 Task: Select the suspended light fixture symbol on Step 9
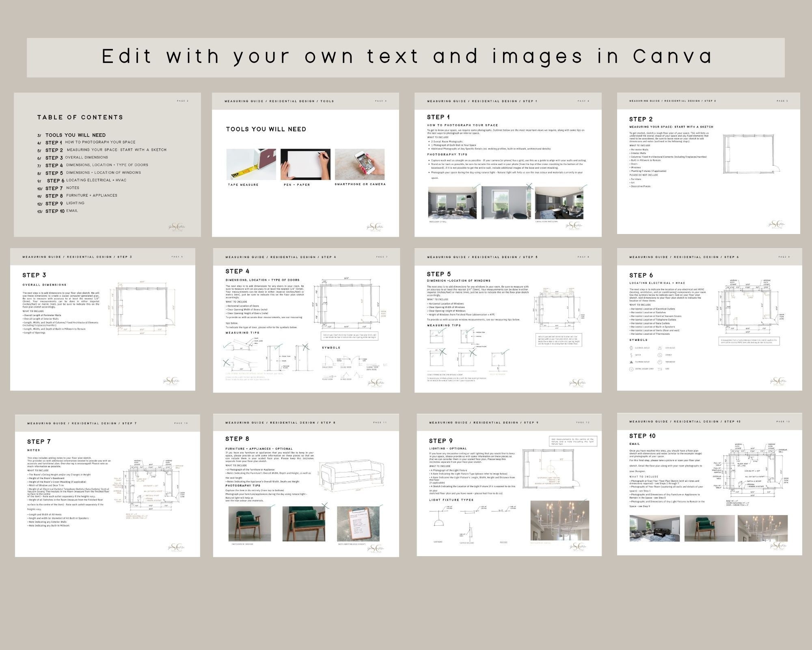click(x=438, y=523)
